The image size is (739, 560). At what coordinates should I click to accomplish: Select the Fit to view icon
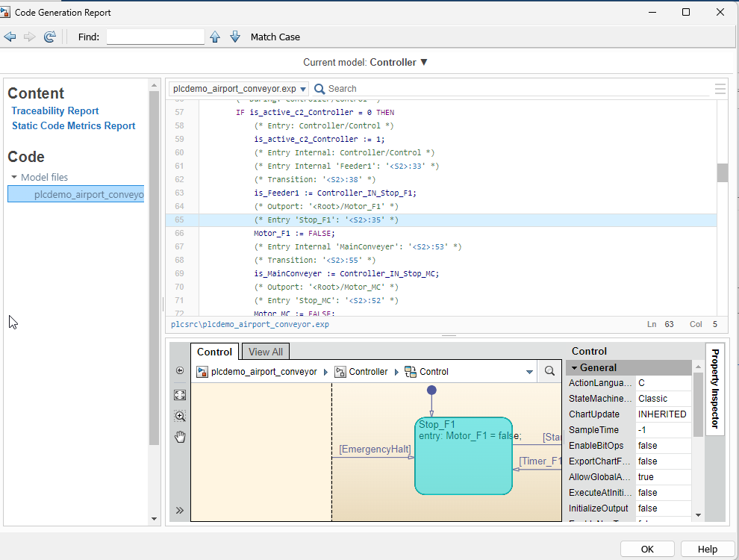tap(179, 394)
